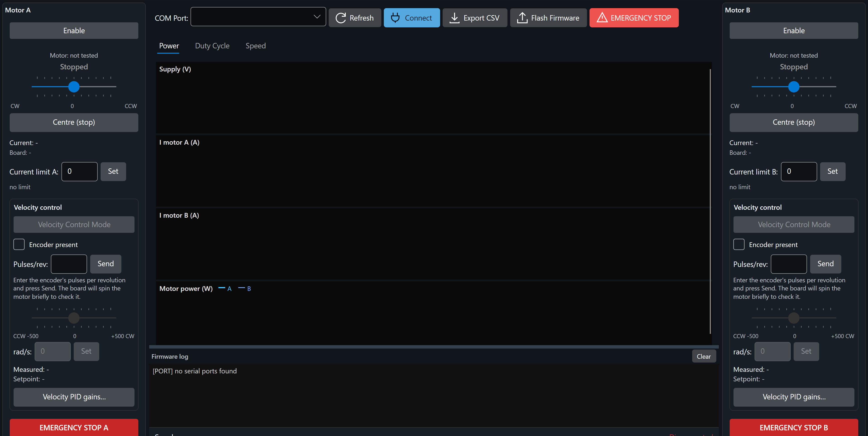Activate Velocity Control Mode for Motor A
Image resolution: width=868 pixels, height=436 pixels.
tap(74, 224)
